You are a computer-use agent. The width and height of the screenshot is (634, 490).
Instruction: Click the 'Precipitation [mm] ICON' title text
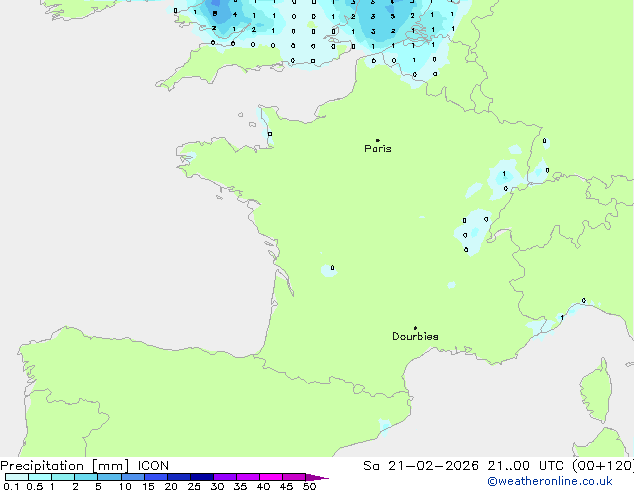coord(85,466)
